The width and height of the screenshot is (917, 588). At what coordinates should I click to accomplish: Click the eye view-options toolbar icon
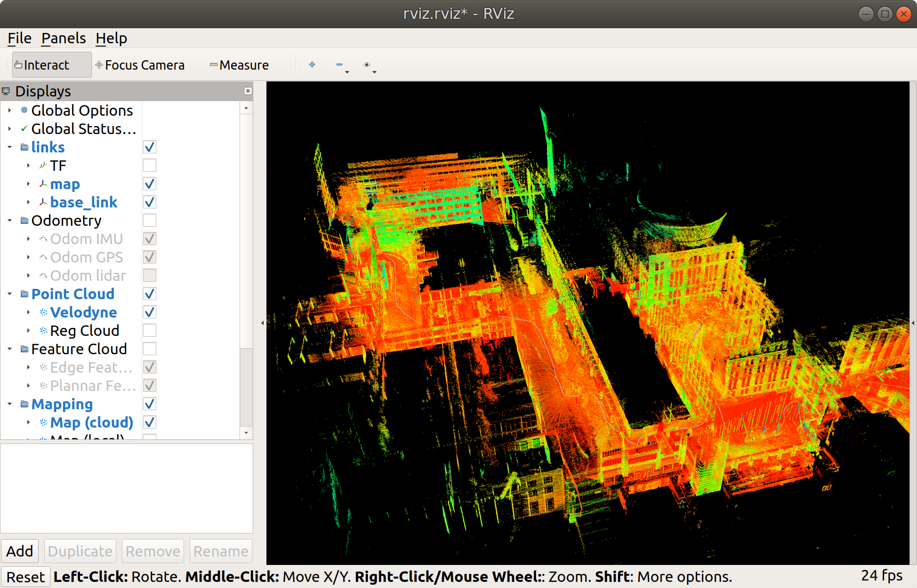367,65
